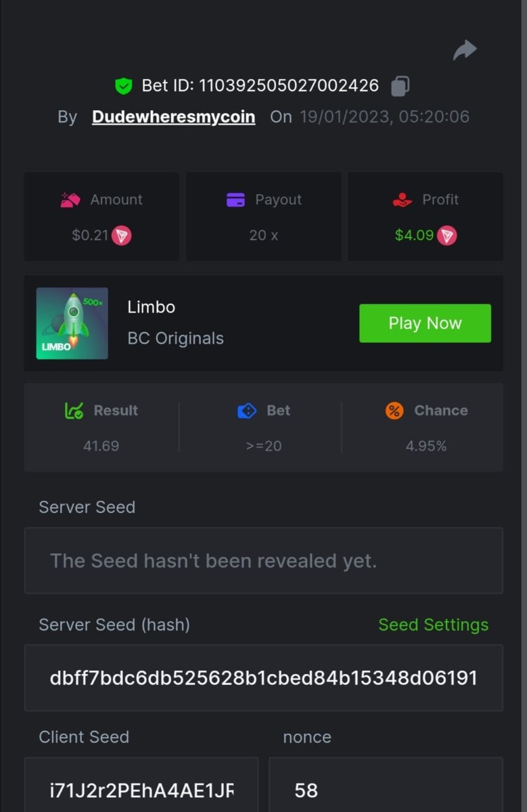Image resolution: width=527 pixels, height=812 pixels.
Task: Select the Server Seed hash field
Action: 263,677
